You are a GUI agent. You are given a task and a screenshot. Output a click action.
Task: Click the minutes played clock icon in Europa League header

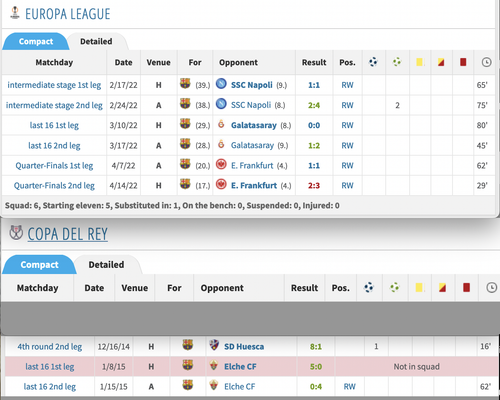pyautogui.click(x=486, y=62)
